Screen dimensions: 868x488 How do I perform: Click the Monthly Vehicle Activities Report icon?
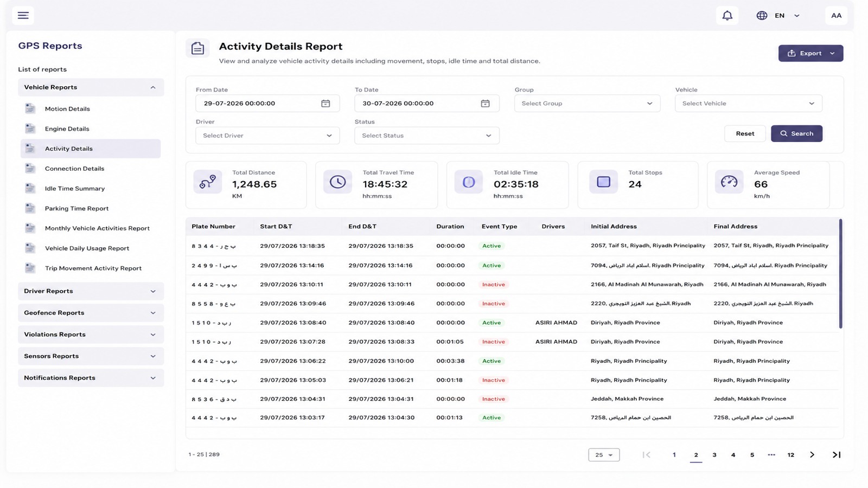pyautogui.click(x=30, y=228)
